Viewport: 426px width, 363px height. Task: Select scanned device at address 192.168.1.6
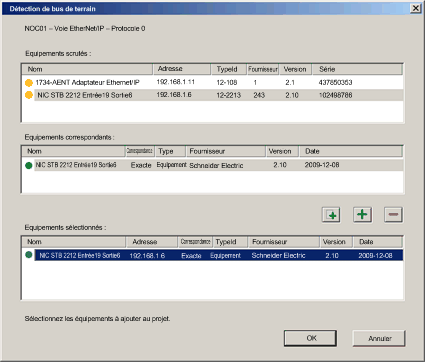(212, 95)
